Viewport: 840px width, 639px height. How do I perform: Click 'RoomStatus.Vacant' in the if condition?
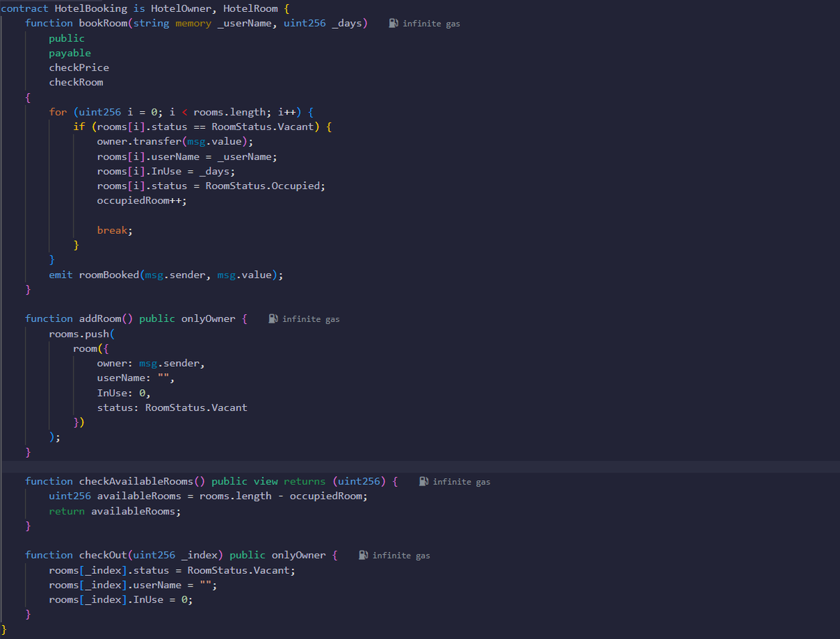pos(262,127)
